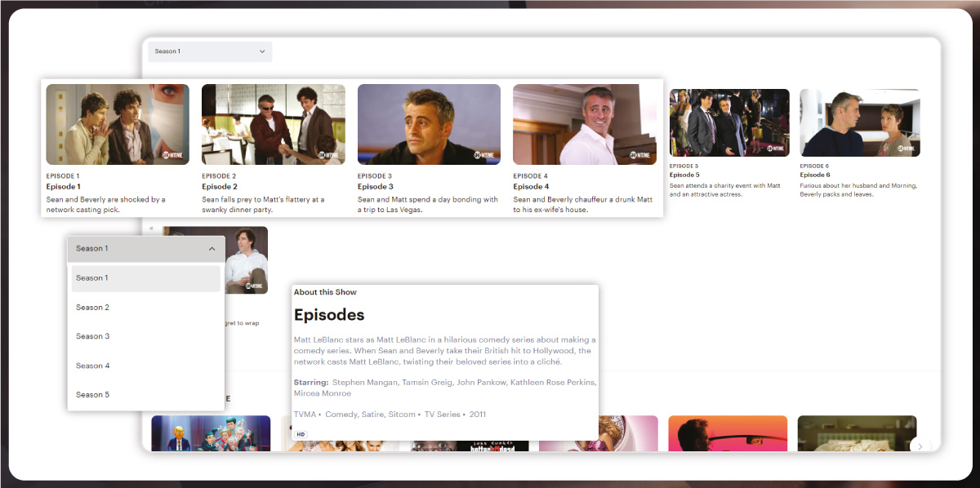Click 'Sean falls prey to Matt's flattery' text
Image resolution: width=980 pixels, height=488 pixels.
pos(263,204)
